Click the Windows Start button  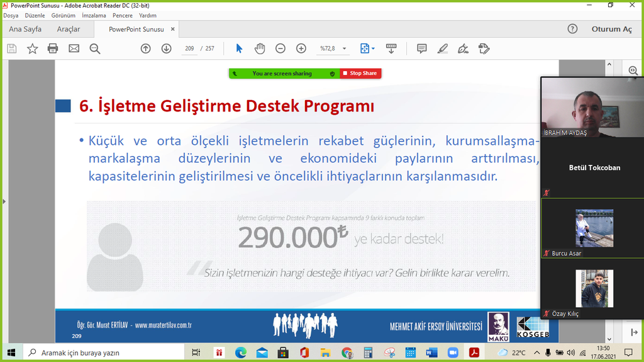click(11, 353)
